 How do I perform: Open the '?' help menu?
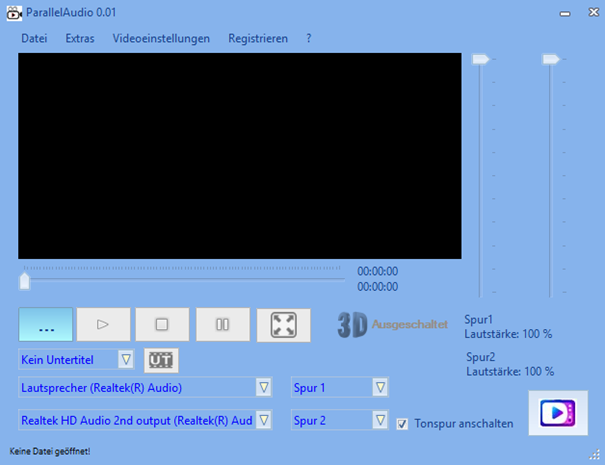309,39
